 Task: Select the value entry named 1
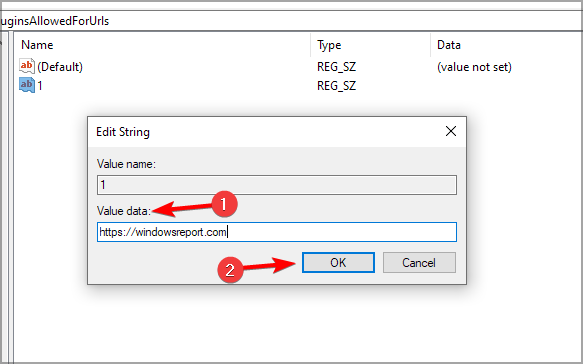point(40,86)
